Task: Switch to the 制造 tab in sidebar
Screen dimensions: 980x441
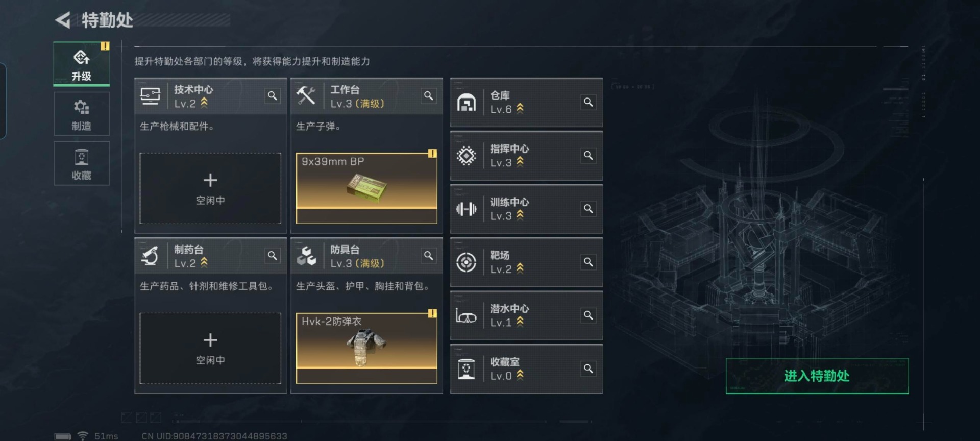Action: point(82,114)
